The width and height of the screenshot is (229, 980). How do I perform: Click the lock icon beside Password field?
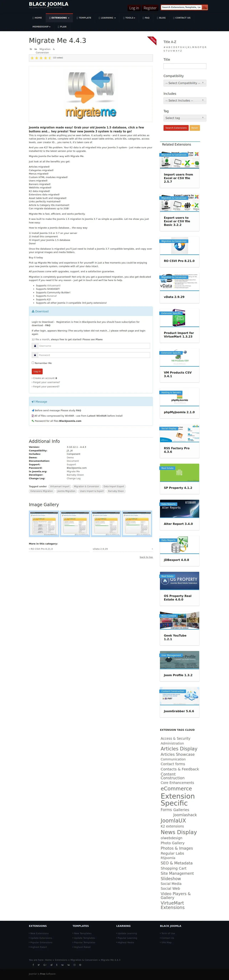[35, 355]
